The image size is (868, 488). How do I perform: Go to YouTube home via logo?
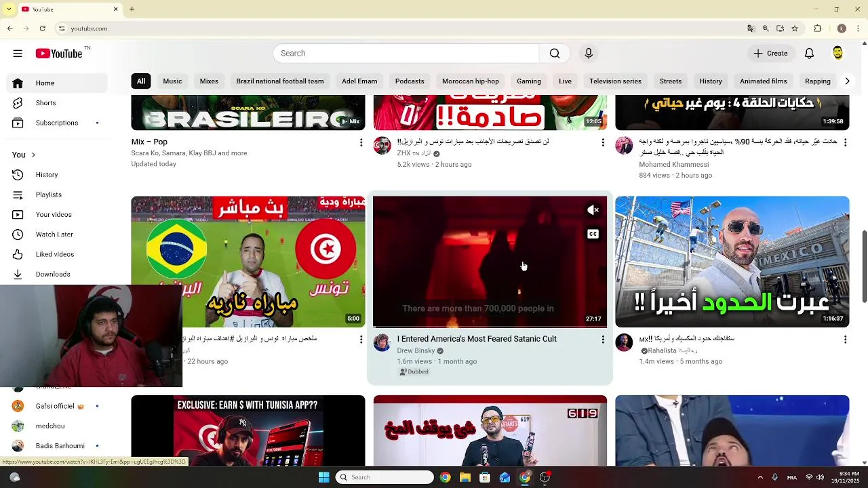60,54
